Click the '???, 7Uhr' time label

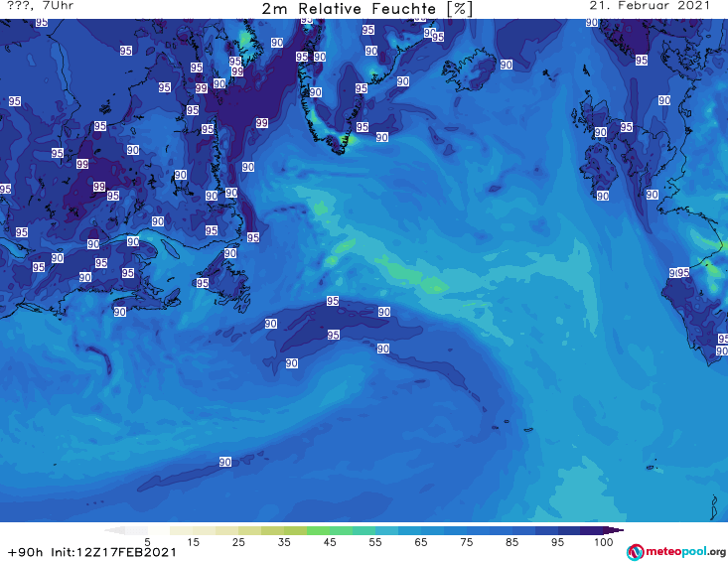(x=41, y=6)
